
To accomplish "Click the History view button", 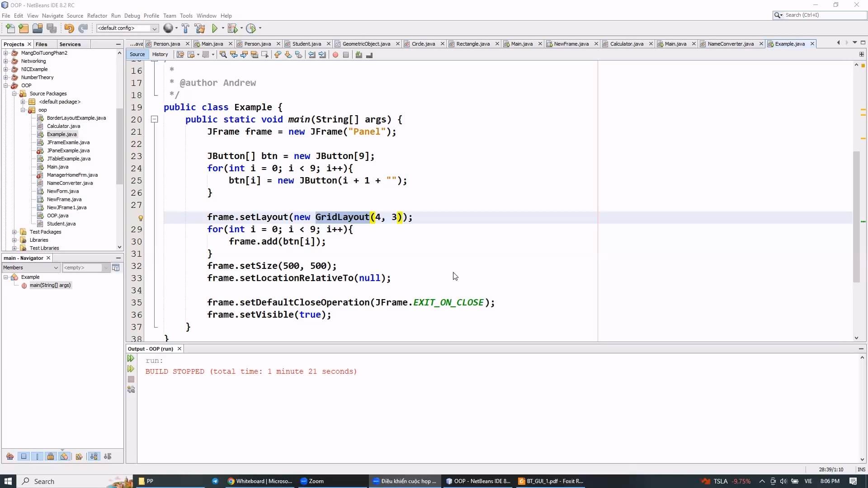I will (160, 54).
